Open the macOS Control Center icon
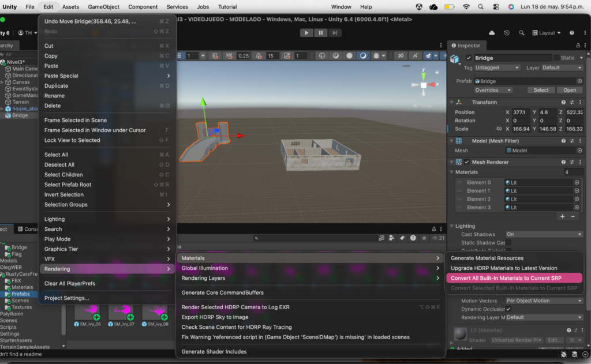Image resolution: width=591 pixels, height=364 pixels. pos(496,7)
